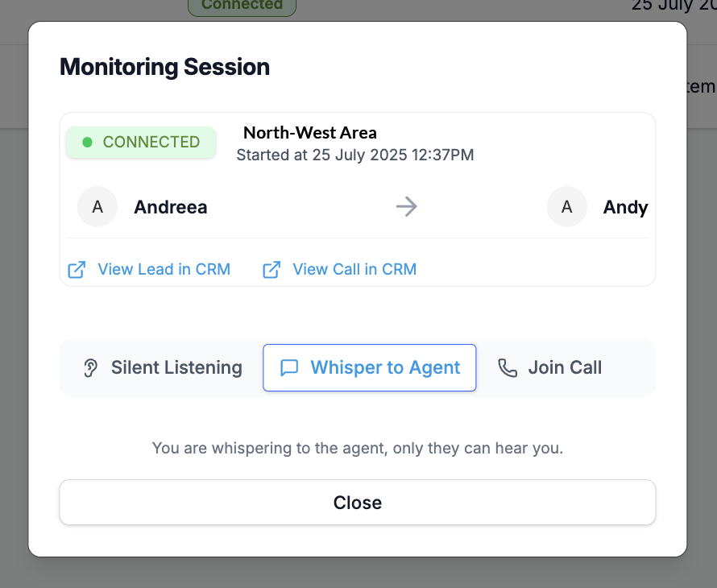717x588 pixels.
Task: Click the arrow between Andreea and Andy
Action: (407, 207)
